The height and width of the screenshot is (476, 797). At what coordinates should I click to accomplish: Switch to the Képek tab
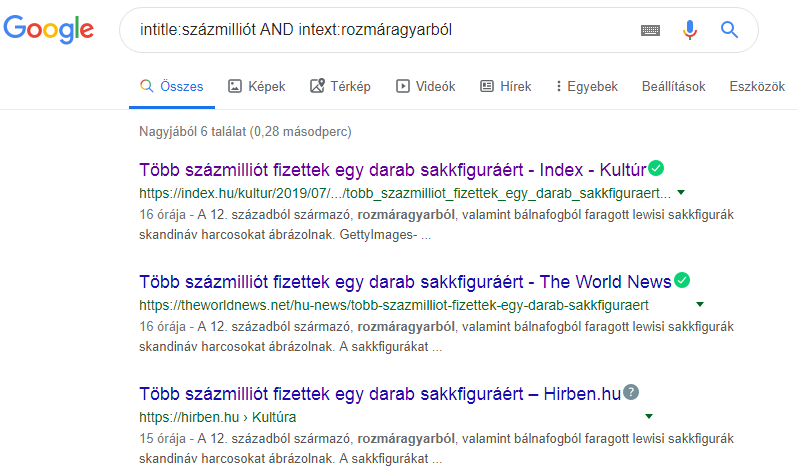(257, 86)
